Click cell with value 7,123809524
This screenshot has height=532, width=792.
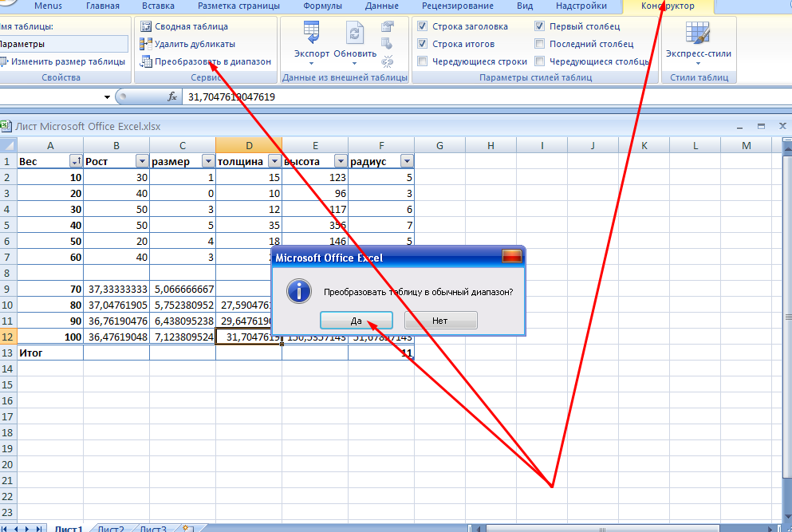point(183,337)
